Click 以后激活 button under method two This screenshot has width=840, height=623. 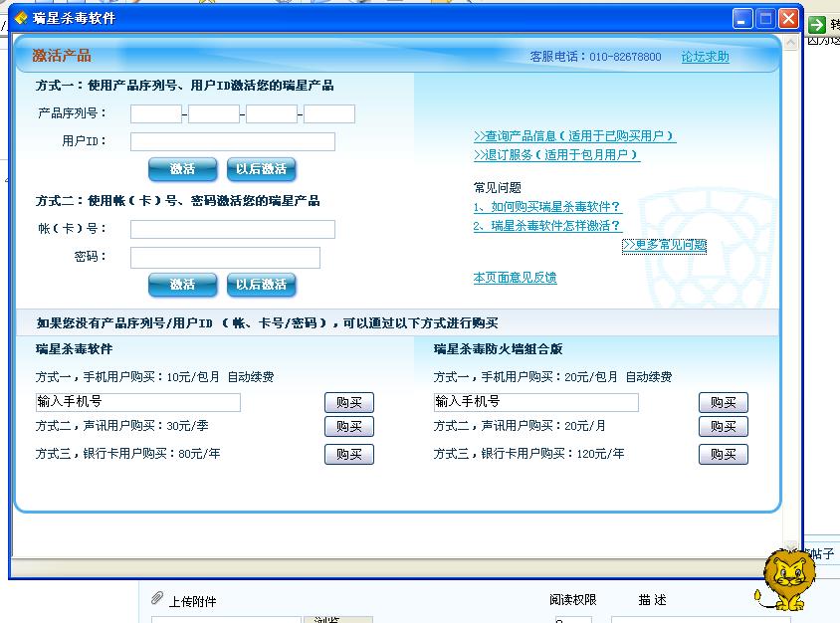tap(262, 285)
